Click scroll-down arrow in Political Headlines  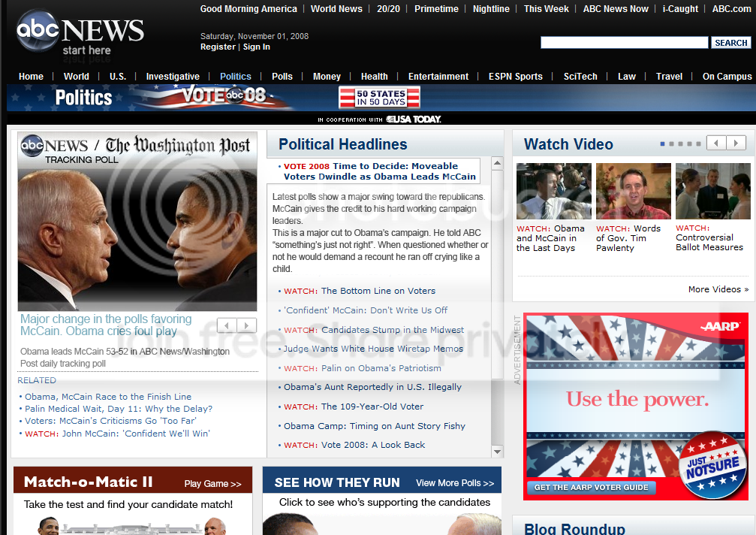pyautogui.click(x=497, y=452)
